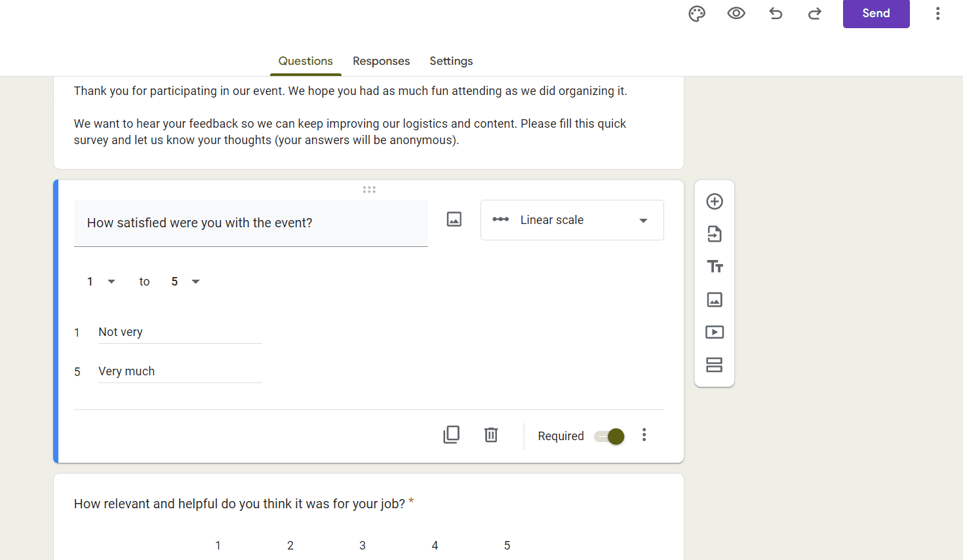
Task: Add a new question
Action: (715, 201)
